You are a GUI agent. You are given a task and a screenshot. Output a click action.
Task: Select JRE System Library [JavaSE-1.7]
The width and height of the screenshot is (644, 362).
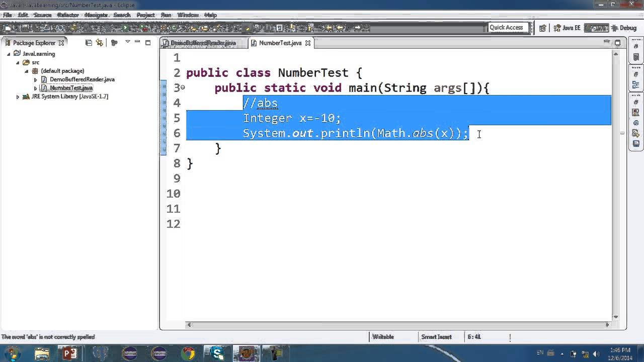click(69, 97)
